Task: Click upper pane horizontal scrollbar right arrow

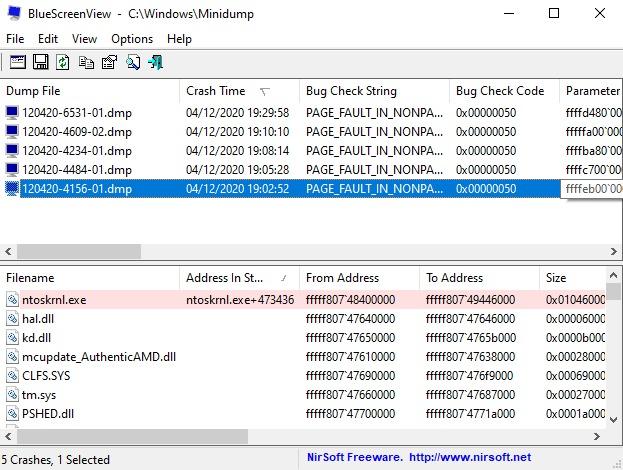Action: (614, 251)
